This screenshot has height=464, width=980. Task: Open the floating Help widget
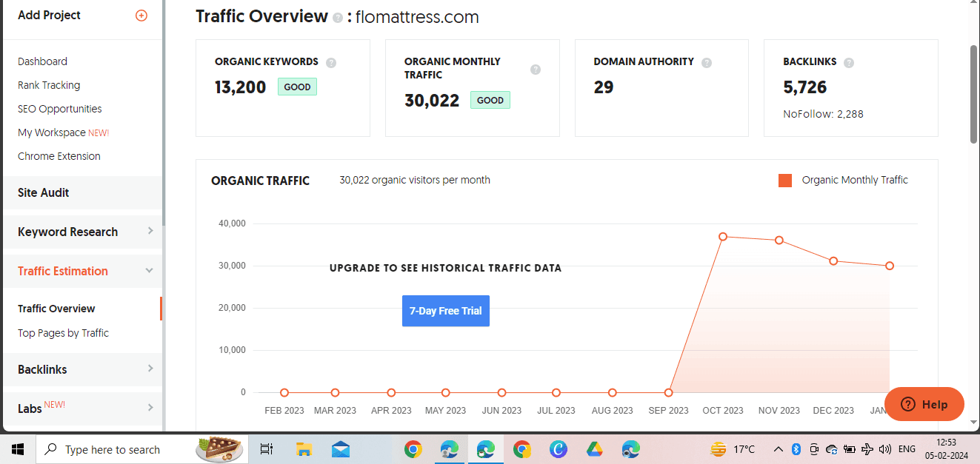coord(924,404)
